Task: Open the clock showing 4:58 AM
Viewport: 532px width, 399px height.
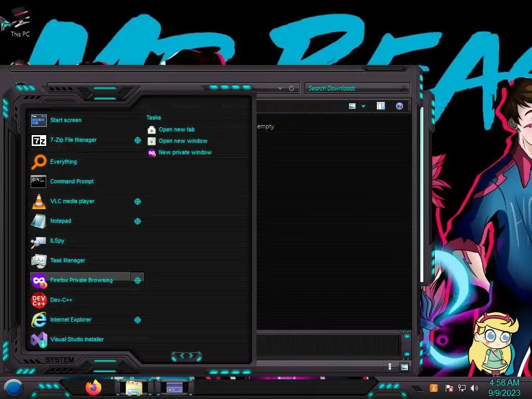Action: click(504, 388)
